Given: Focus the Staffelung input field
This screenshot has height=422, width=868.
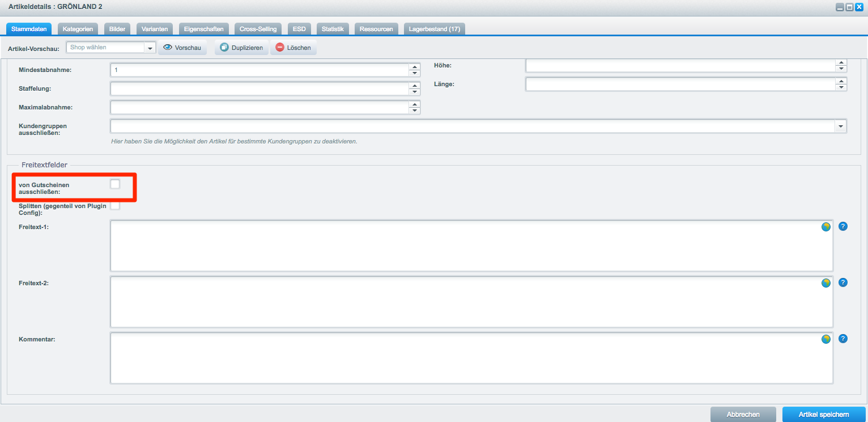Looking at the screenshot, I should 260,88.
